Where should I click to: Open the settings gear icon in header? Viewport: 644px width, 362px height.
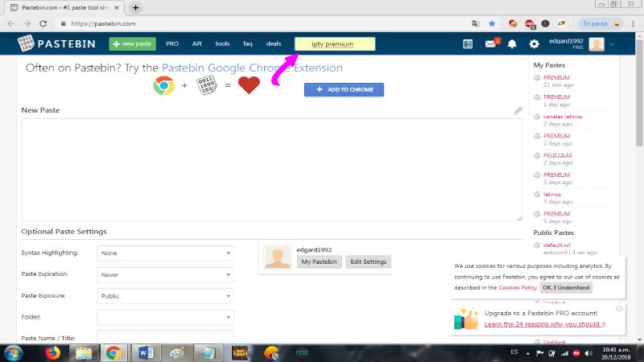[534, 44]
